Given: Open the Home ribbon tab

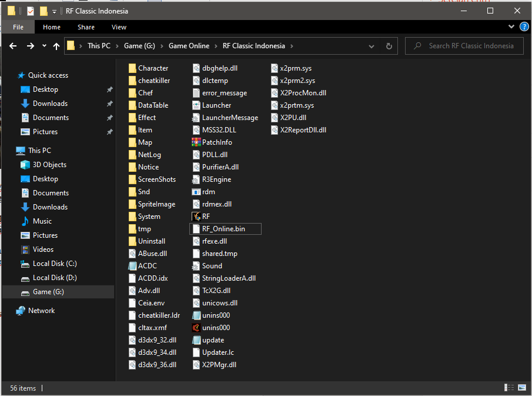Looking at the screenshot, I should 52,27.
